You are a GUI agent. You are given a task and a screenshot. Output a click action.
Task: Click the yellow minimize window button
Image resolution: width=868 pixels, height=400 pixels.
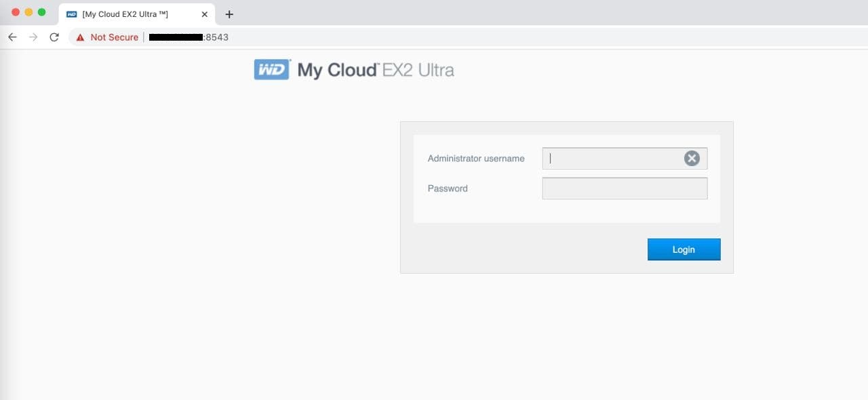point(29,12)
